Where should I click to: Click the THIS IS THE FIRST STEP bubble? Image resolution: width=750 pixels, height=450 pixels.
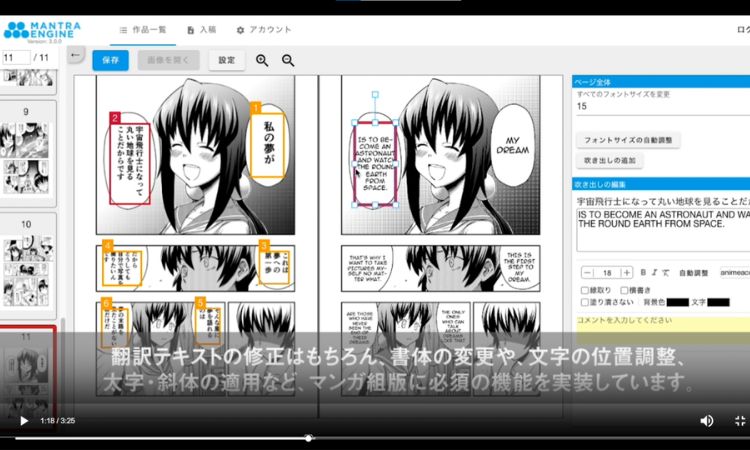tap(519, 267)
